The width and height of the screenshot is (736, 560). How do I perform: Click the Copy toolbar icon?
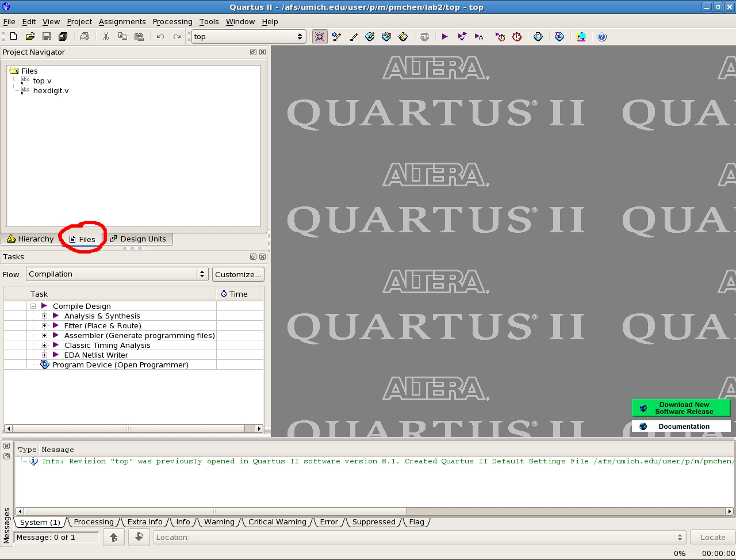pos(122,37)
